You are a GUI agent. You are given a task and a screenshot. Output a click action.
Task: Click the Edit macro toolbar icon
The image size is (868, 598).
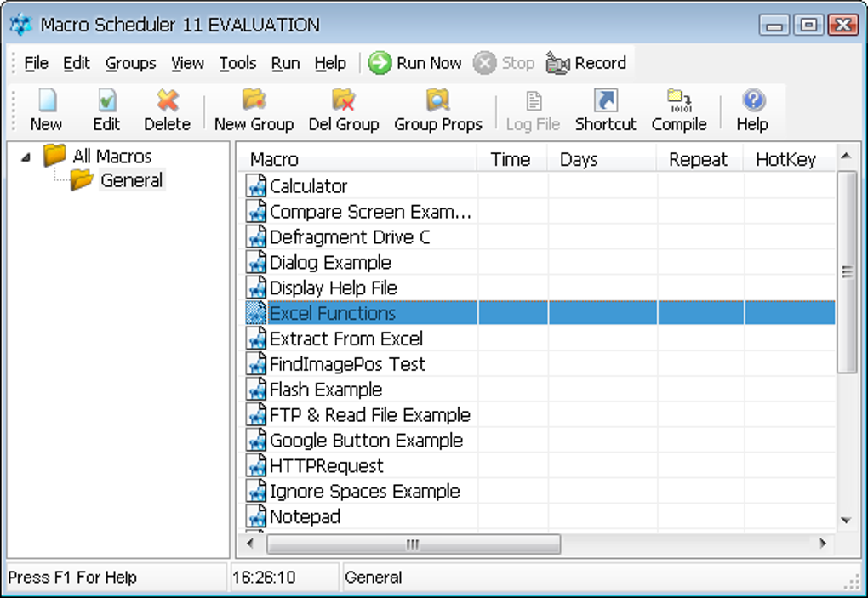[107, 100]
